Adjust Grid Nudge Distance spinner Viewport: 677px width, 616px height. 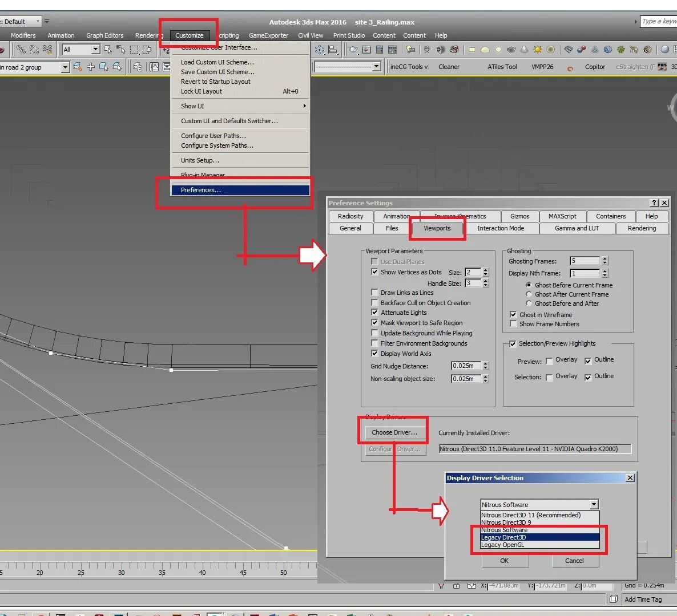[486, 366]
